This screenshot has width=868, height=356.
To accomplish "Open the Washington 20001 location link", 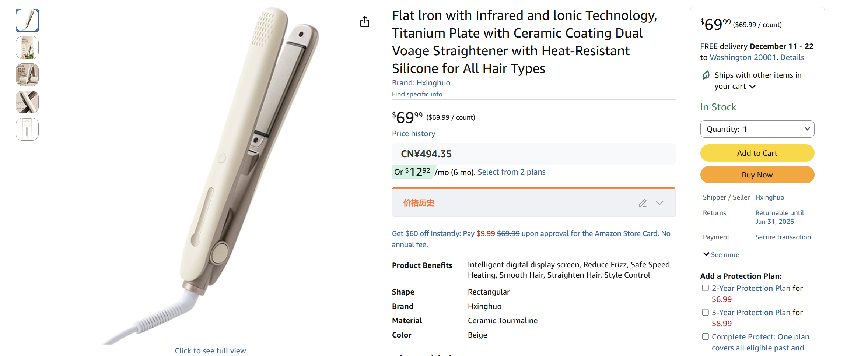I will point(742,57).
